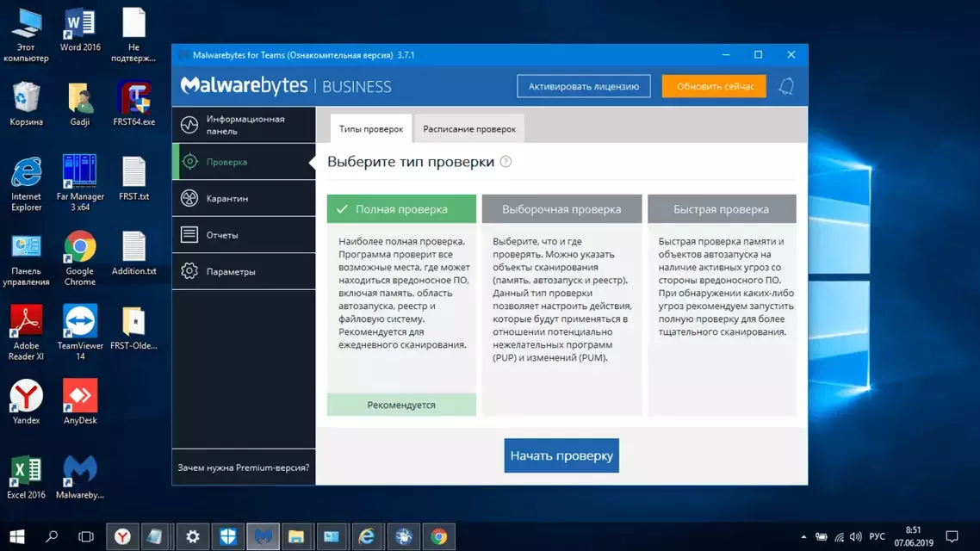Open Settings gear on the taskbar
The height and width of the screenshot is (551, 980).
[x=193, y=536]
